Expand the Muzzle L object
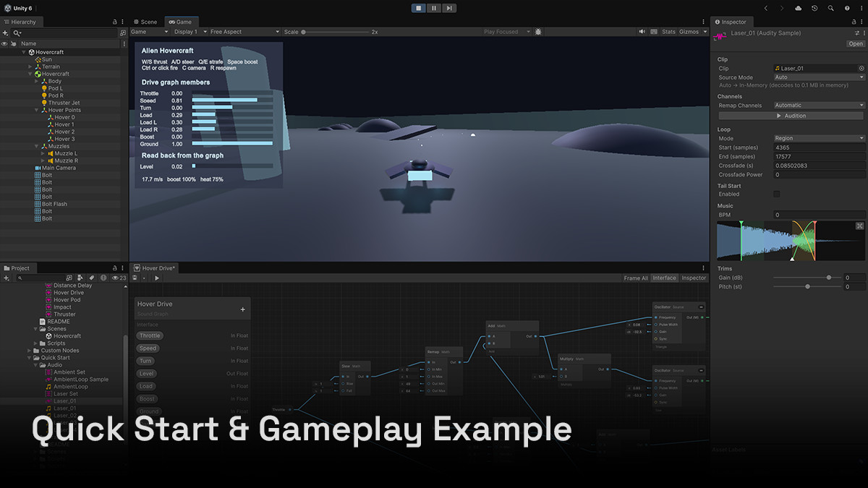868x488 pixels. coord(43,153)
